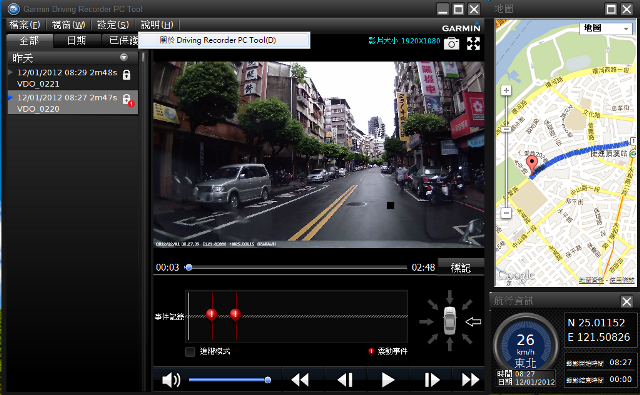The width and height of the screenshot is (640, 395).
Task: Take a snapshot with the camera icon
Action: (x=451, y=43)
